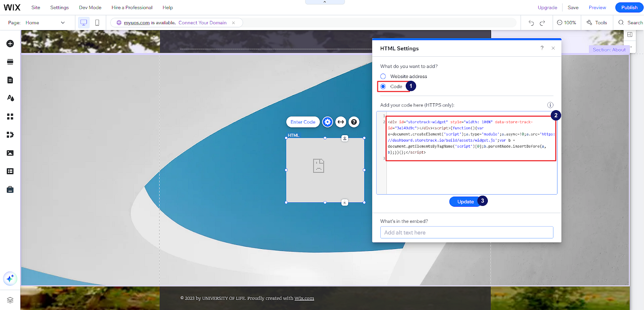Open the Media image icon in sidebar
The height and width of the screenshot is (310, 644).
pyautogui.click(x=10, y=153)
